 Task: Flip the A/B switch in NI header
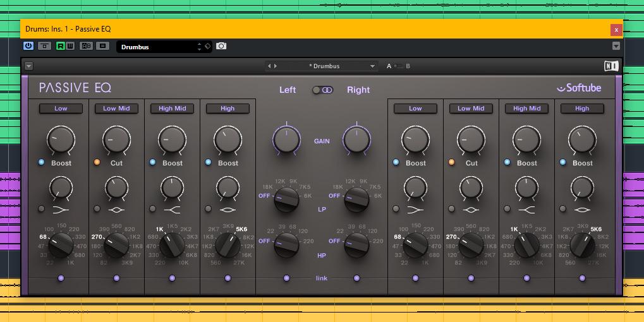(x=398, y=66)
